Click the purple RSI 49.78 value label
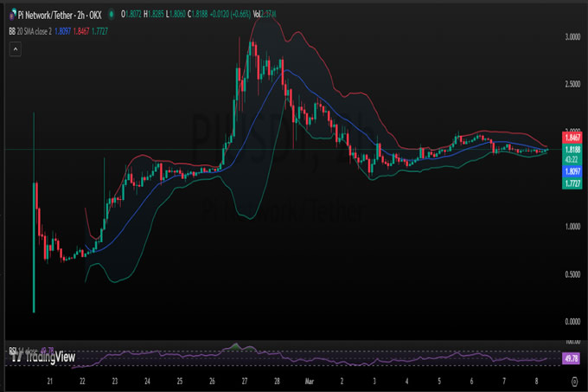This screenshot has width=588, height=392. [x=571, y=357]
